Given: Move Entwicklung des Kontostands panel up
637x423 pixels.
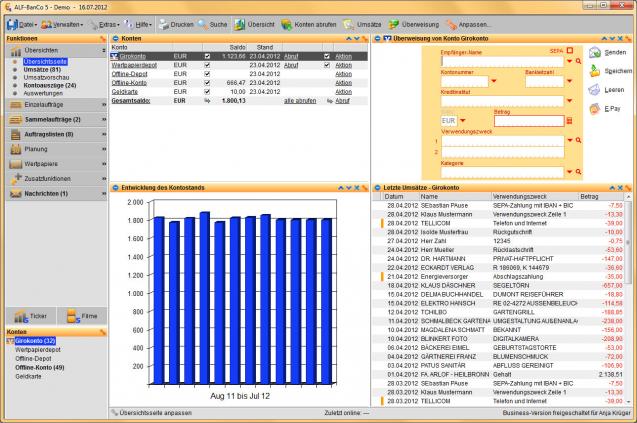Looking at the screenshot, I should click(x=341, y=188).
